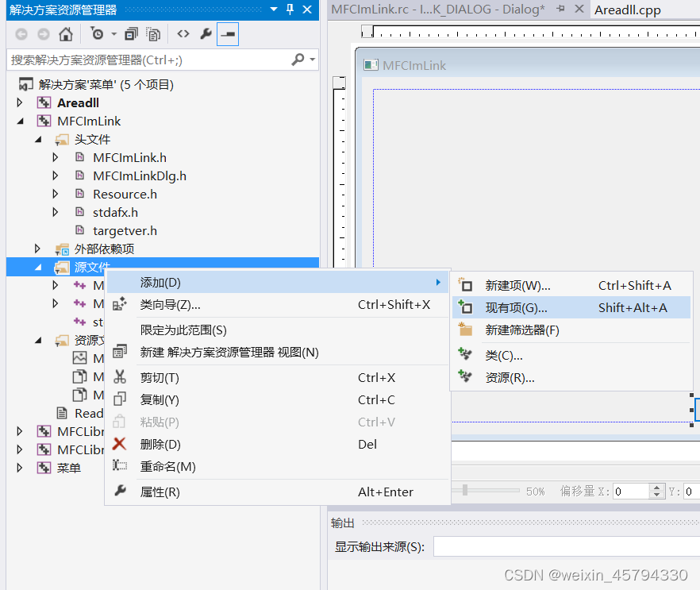Click the red X Delete icon in the context menu
The image size is (700, 590).
(119, 444)
